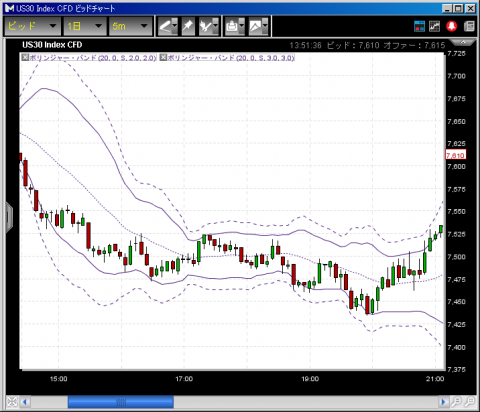Click the 13:51:36 quote timestamp text
This screenshot has height=412, width=480.
(305, 45)
